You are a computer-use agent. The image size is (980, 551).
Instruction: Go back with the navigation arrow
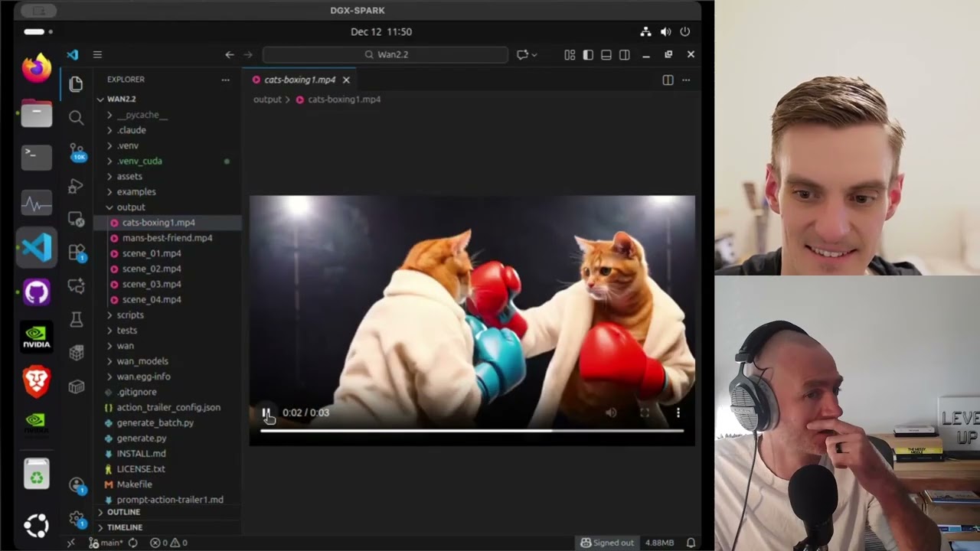[229, 54]
